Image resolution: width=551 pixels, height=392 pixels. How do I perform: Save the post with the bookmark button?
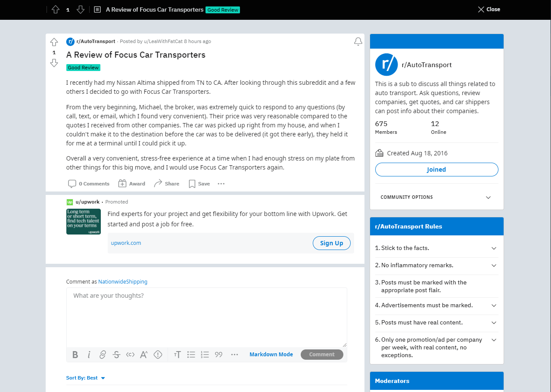coord(199,184)
